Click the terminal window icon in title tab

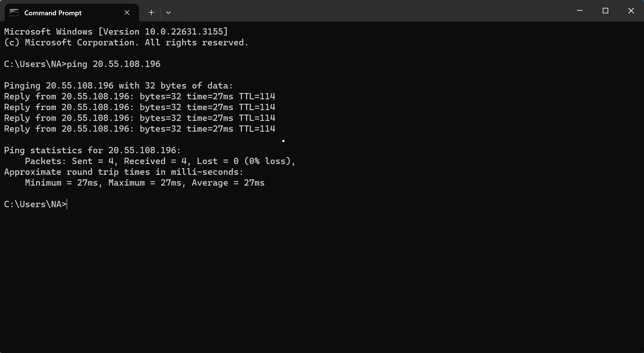point(13,12)
